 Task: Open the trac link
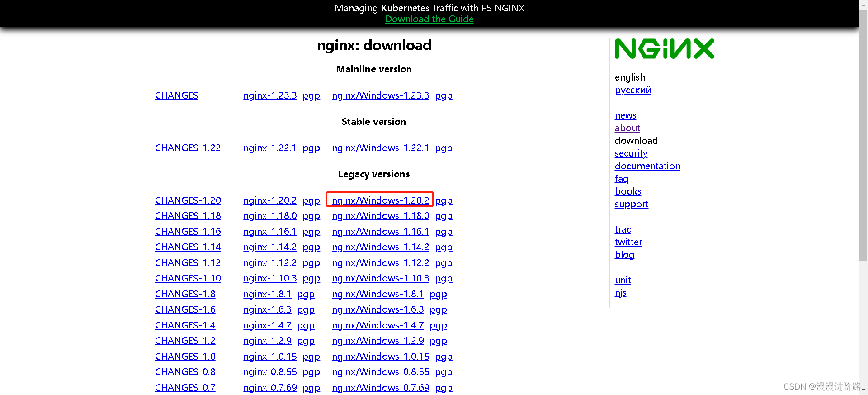pyautogui.click(x=623, y=229)
